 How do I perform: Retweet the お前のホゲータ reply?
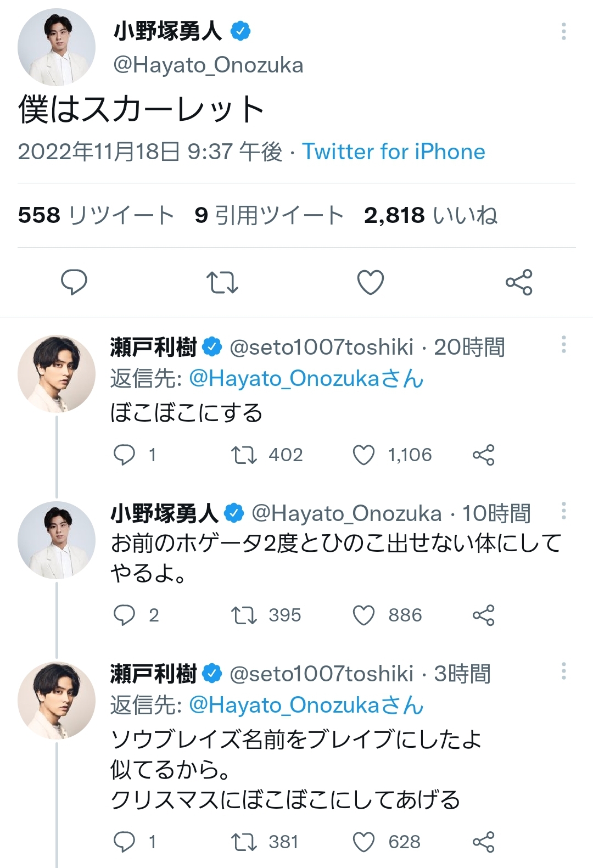point(244,615)
